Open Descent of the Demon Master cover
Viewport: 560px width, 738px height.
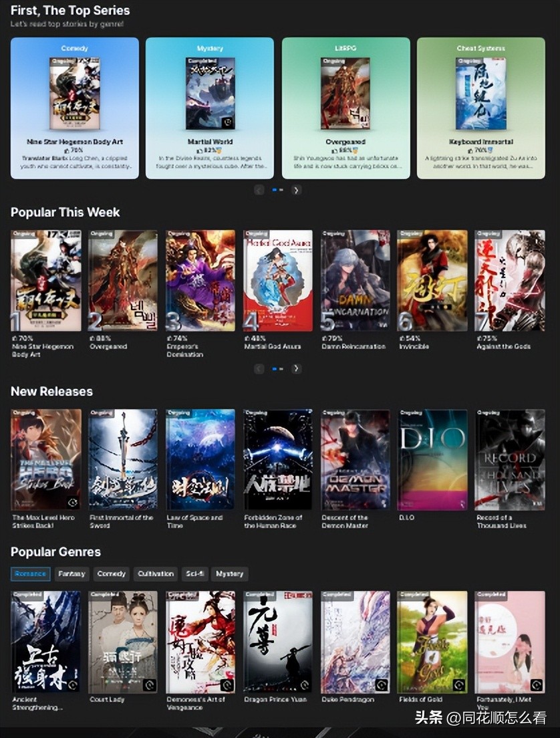pyautogui.click(x=356, y=460)
